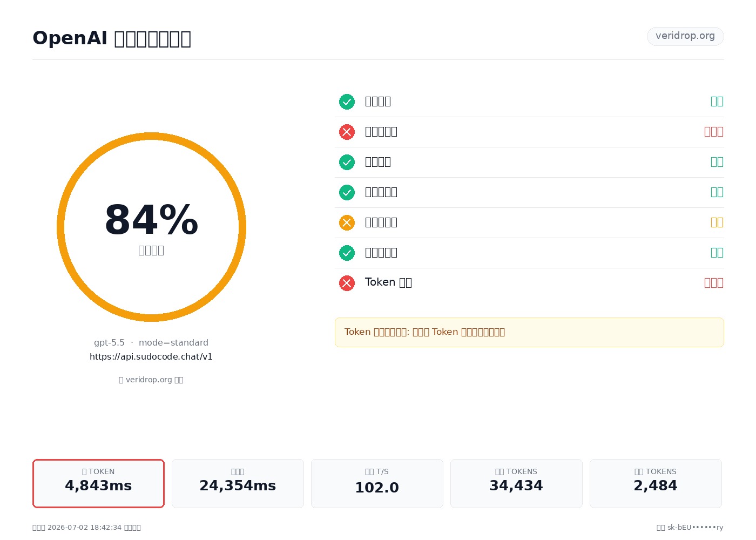Viewport: 756px width, 540px height.
Task: Click the veridrop.org credit text under the gauge
Action: click(151, 380)
